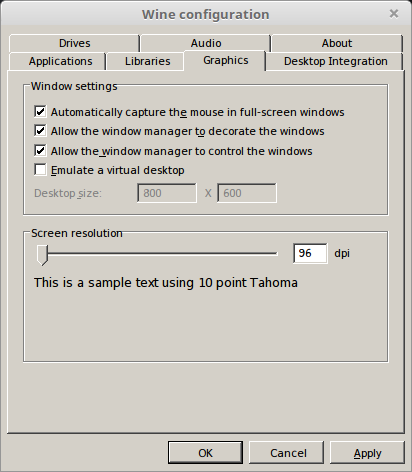The height and width of the screenshot is (472, 412).
Task: Switch to the Drives tab
Action: [x=74, y=43]
